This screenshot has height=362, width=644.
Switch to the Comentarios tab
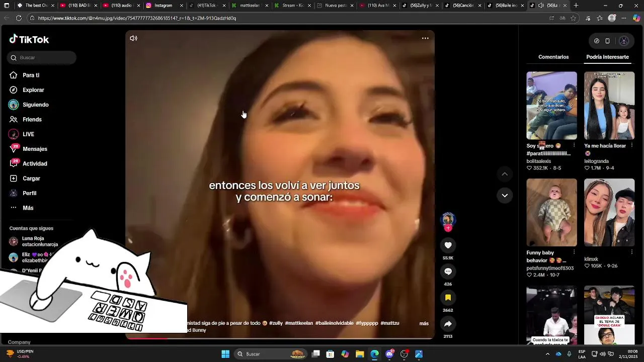[x=553, y=57]
